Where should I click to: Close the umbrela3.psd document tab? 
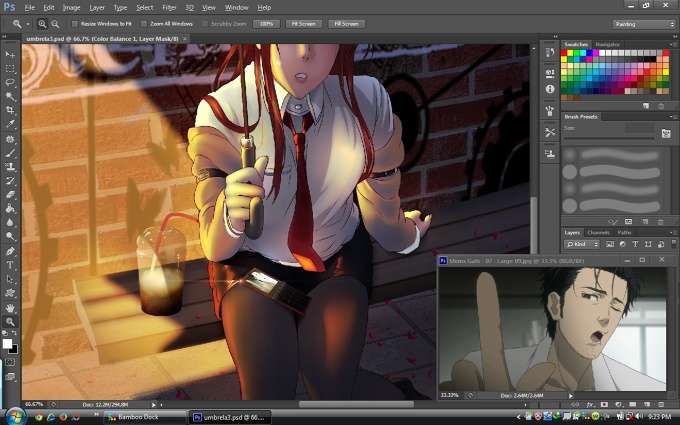click(x=184, y=39)
